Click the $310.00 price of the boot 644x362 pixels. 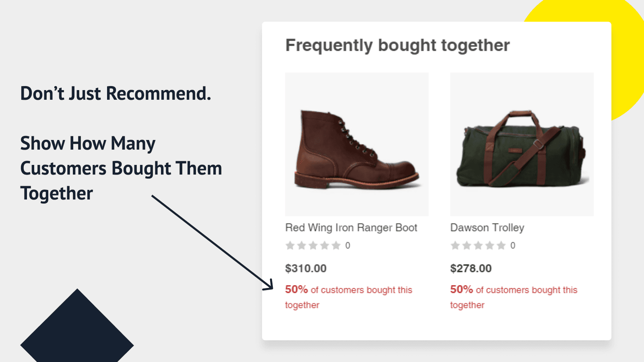point(306,268)
